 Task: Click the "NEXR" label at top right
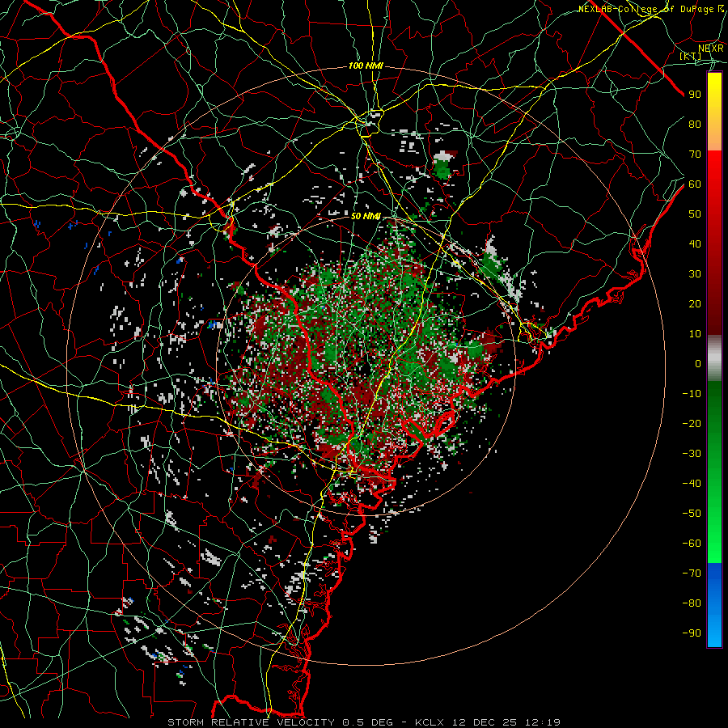click(711, 49)
